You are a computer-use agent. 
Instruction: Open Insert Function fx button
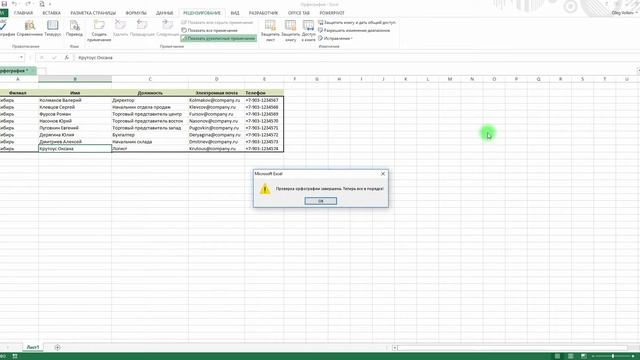tap(67, 58)
